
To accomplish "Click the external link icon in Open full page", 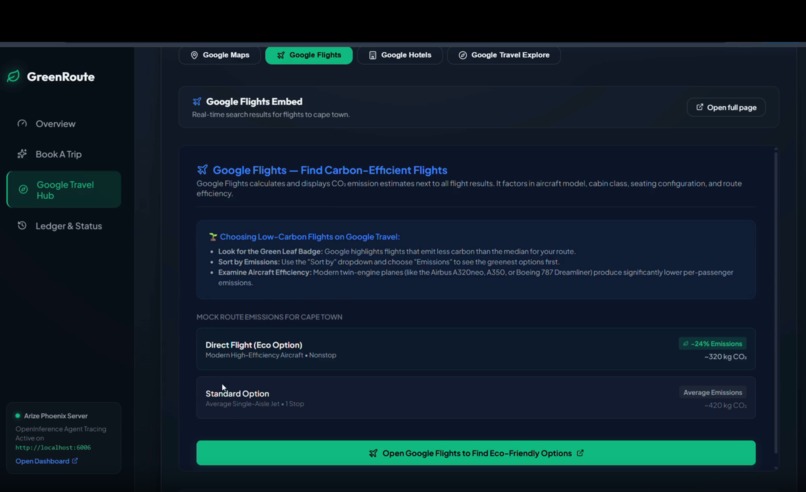I will pos(700,107).
